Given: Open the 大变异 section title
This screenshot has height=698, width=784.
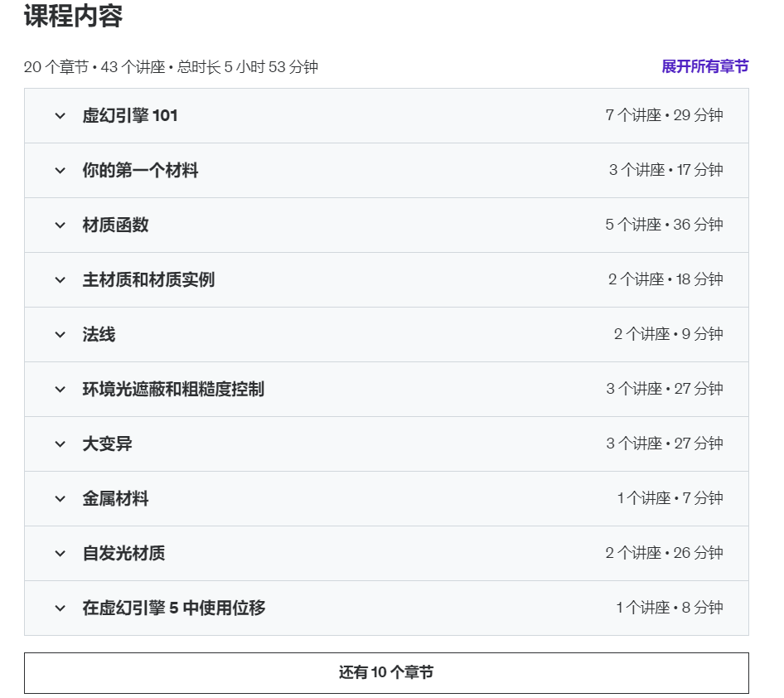Looking at the screenshot, I should [108, 444].
